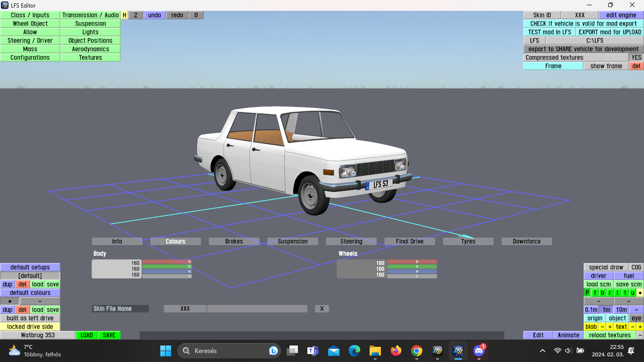Open Discord from the taskbar

tap(479, 351)
